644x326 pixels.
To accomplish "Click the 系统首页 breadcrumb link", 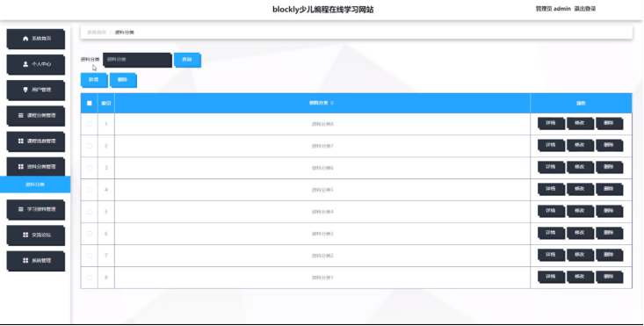I will tap(97, 33).
